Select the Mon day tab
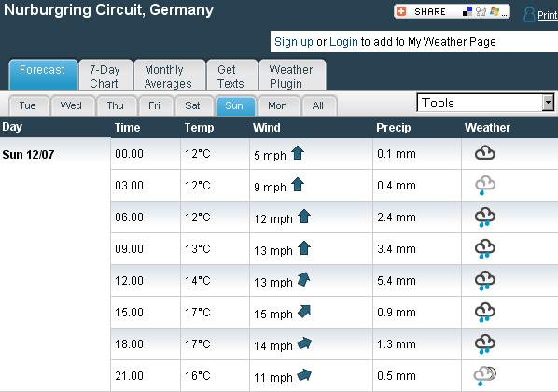The image size is (558, 392). point(279,105)
